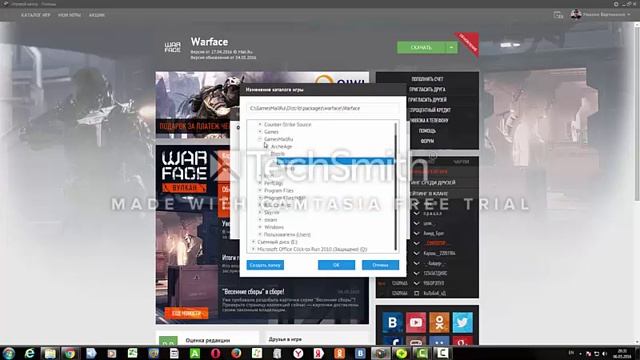640x360 pixels.
Task: Select the highlighted blue row in the folder tree
Action: 336,161
